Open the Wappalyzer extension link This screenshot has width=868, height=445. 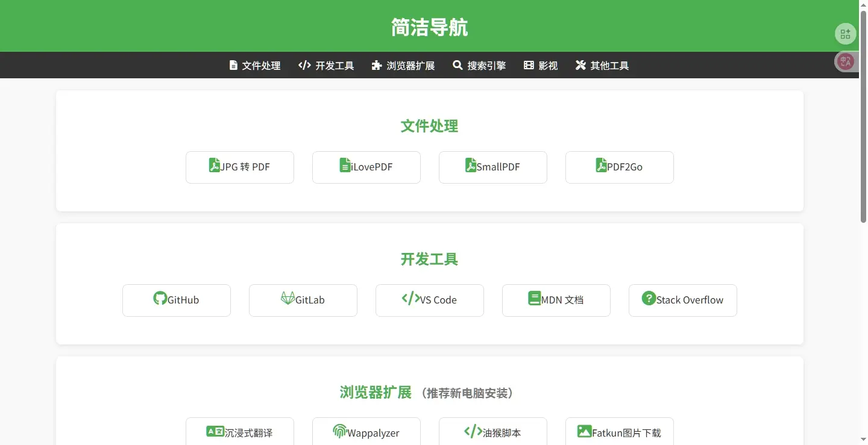pos(366,431)
